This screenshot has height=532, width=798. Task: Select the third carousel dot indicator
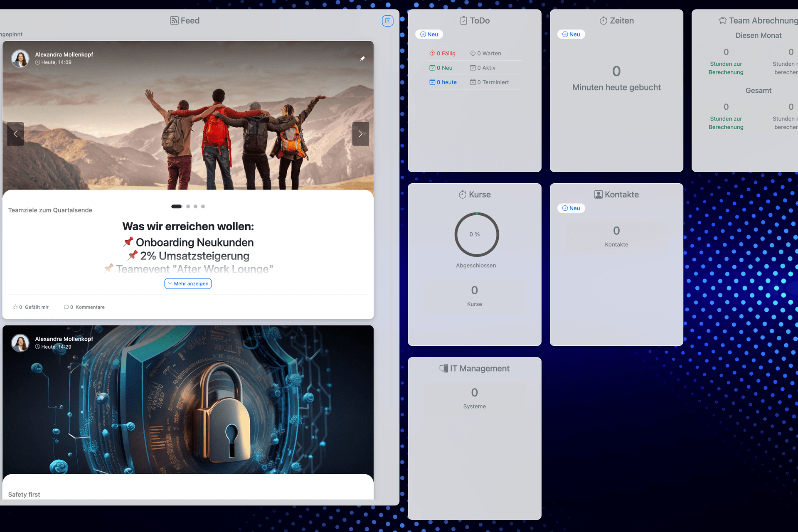(195, 207)
